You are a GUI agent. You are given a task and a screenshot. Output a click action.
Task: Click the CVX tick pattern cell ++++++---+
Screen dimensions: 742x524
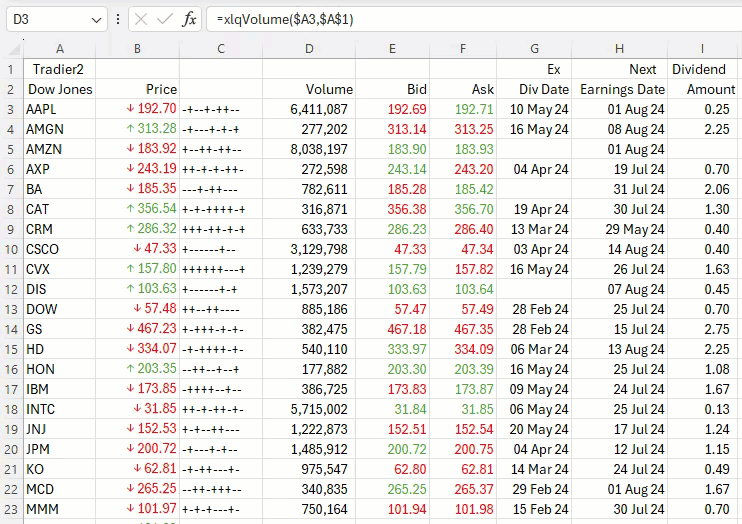point(221,269)
